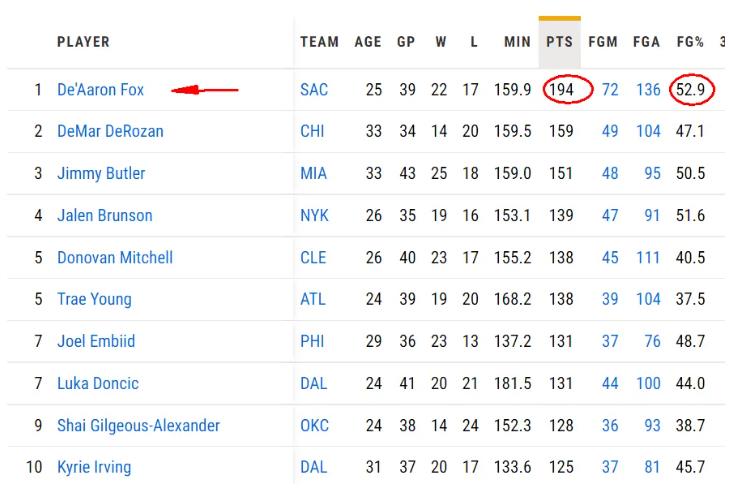Click Donovan Mitchell's 111 FGA value
Image resolution: width=729 pixels, height=493 pixels.
[x=647, y=258]
